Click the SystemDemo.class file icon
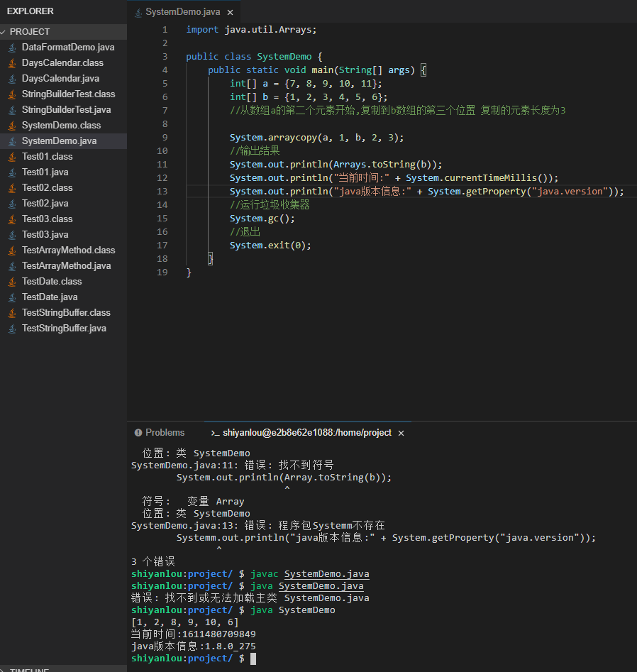The image size is (637, 672). tap(13, 126)
